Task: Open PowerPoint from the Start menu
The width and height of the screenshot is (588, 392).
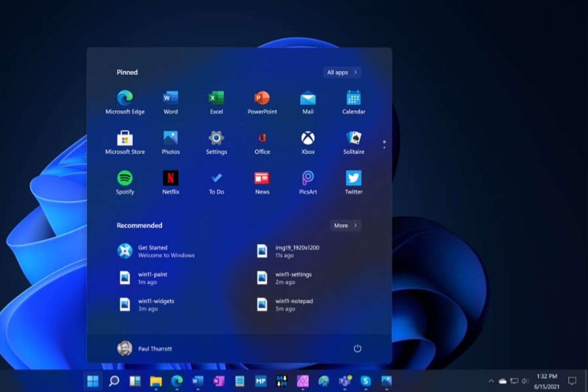Action: tap(262, 102)
